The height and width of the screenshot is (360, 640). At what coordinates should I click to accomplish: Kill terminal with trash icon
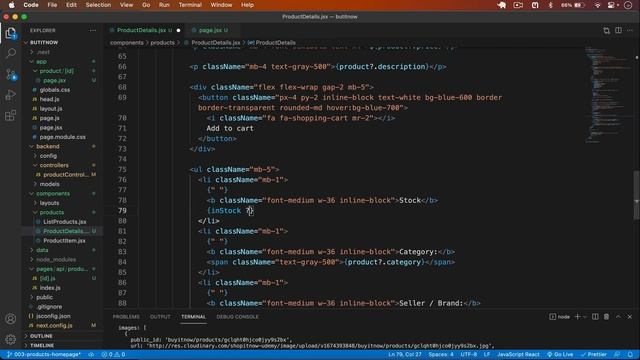[607, 317]
